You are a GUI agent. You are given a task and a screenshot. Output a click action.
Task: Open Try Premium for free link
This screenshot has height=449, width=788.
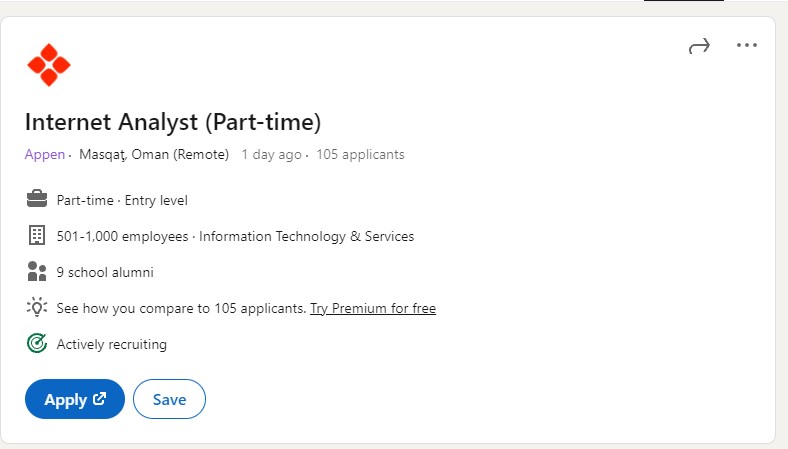(x=373, y=308)
